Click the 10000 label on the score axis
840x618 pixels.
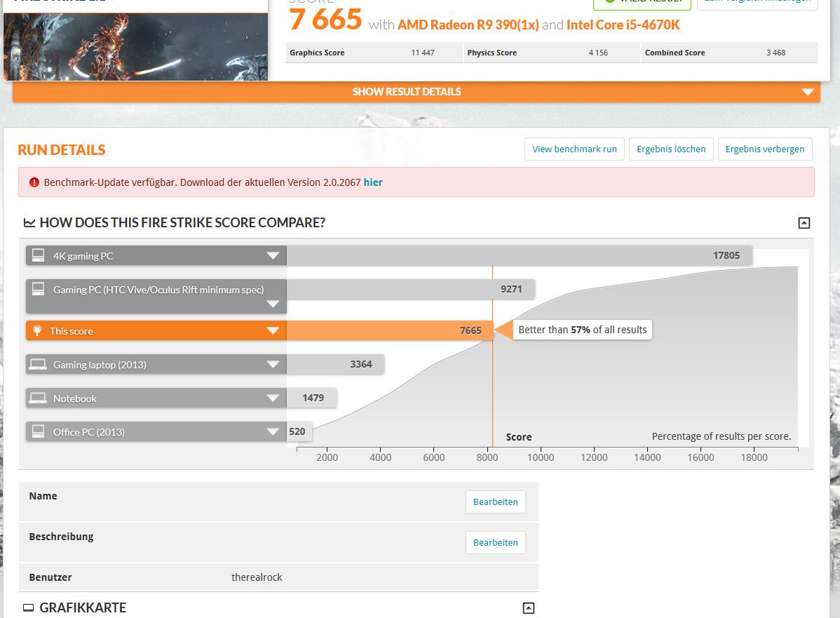point(541,457)
